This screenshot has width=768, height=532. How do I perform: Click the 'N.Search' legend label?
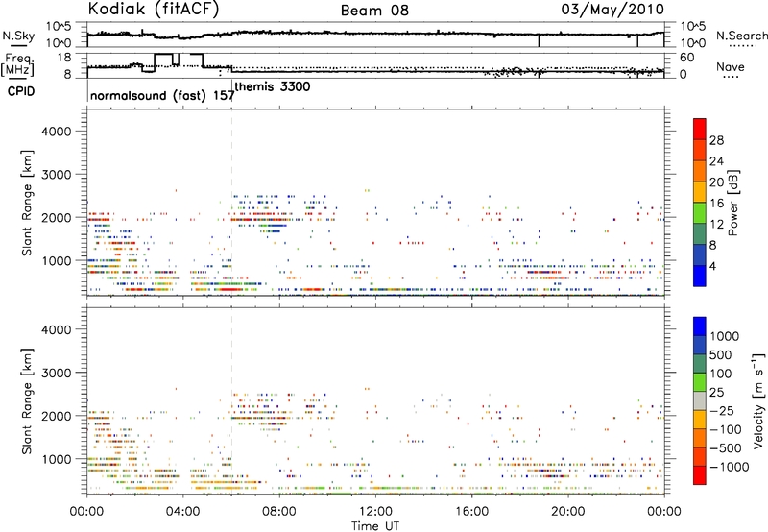pyautogui.click(x=741, y=36)
